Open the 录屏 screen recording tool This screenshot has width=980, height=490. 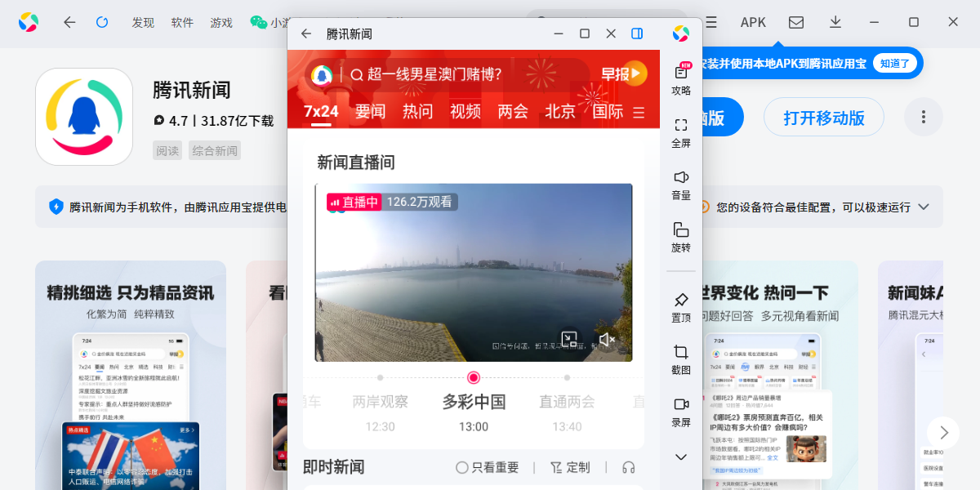pyautogui.click(x=680, y=405)
